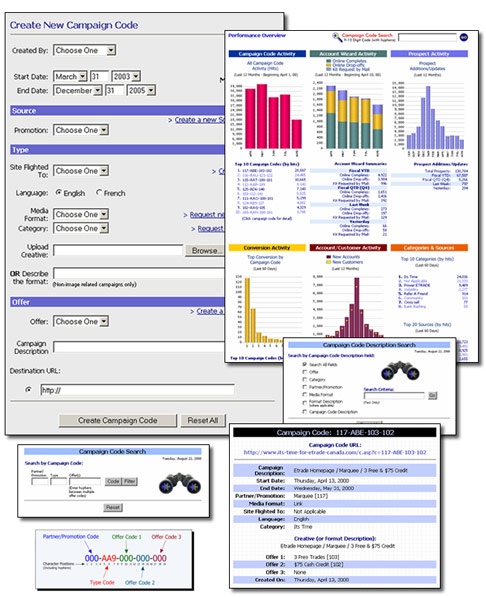Click the Request link beside the Category dropdown
Image resolution: width=486 pixels, height=598 pixels.
coord(211,228)
